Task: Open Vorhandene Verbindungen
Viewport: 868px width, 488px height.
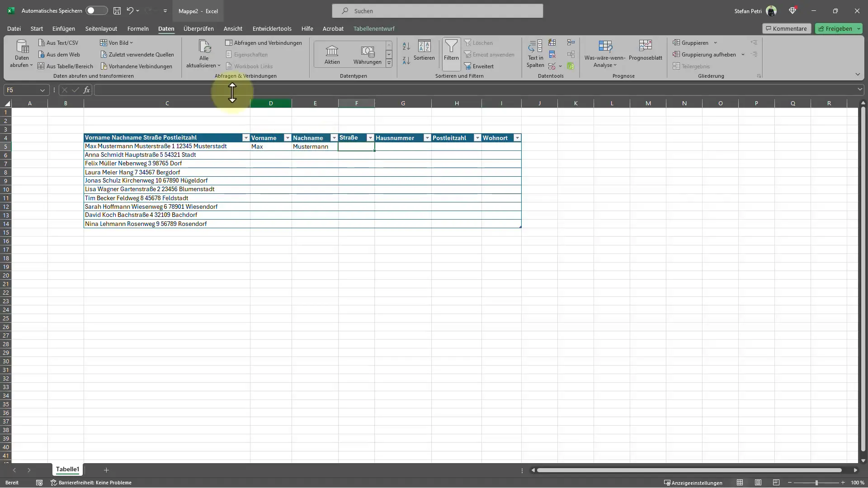Action: coord(136,66)
